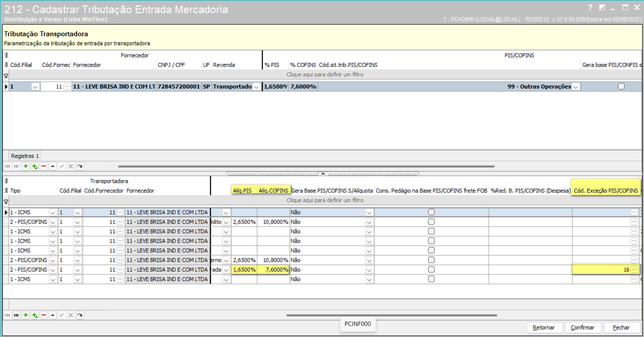Image resolution: width=644 pixels, height=337 pixels.
Task: Click the red delete icon in lower navigator
Action: (44, 315)
